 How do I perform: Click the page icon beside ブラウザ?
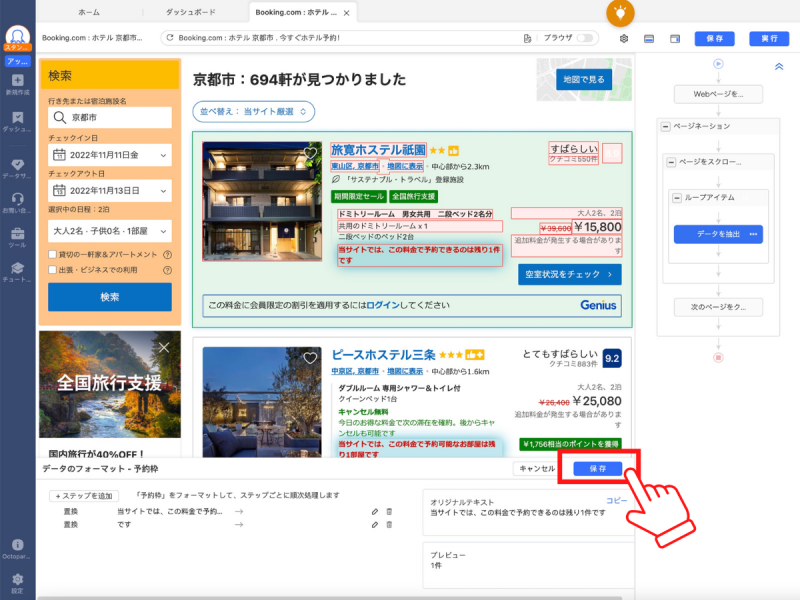click(528, 38)
